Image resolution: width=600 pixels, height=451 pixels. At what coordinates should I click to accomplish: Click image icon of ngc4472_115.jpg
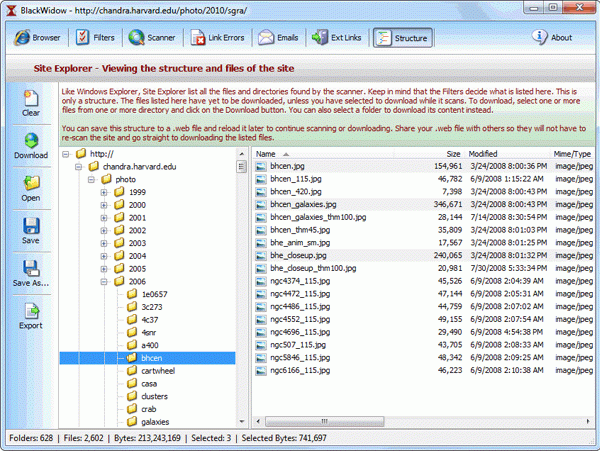coord(261,294)
